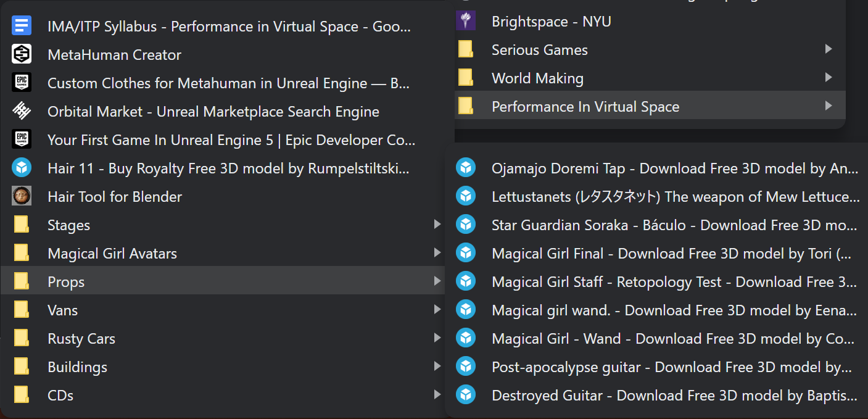Click the Buildings folder icon

(x=22, y=367)
